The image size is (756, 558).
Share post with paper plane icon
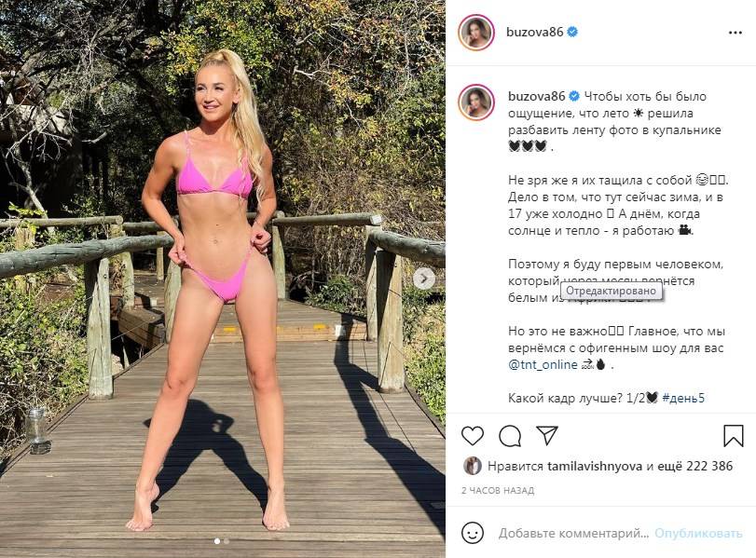click(x=547, y=435)
